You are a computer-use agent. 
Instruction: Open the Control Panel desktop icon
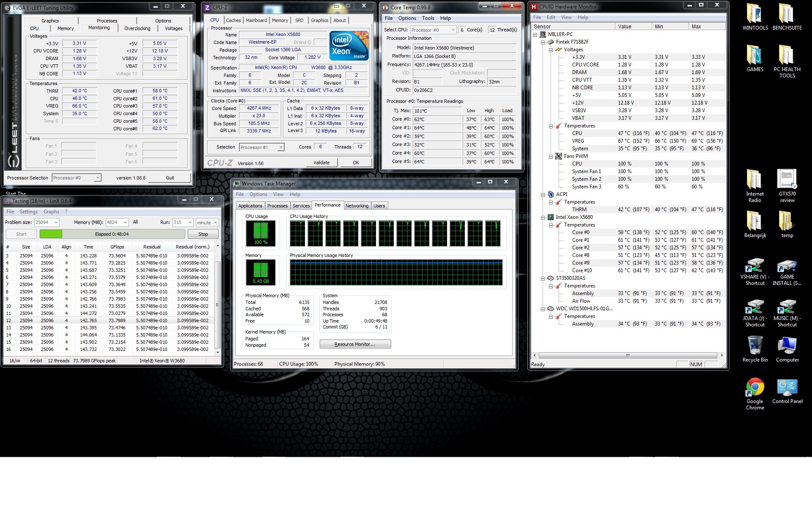[787, 387]
